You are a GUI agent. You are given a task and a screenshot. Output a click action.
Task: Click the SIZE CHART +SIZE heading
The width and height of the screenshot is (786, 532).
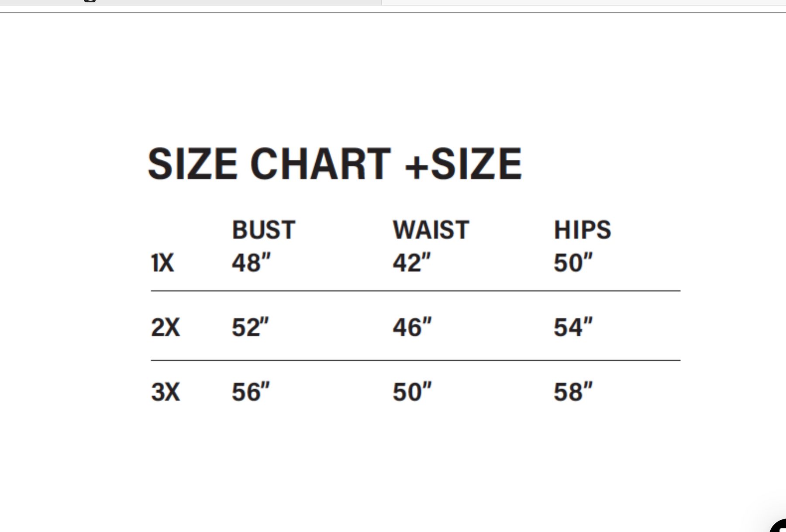click(x=334, y=164)
